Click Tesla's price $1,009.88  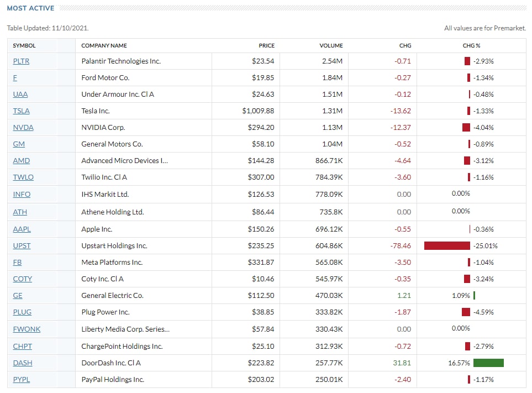[x=258, y=111]
